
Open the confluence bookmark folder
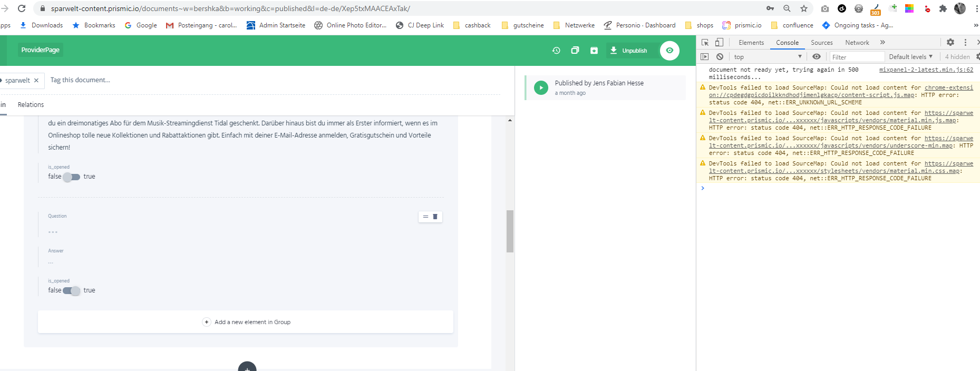792,25
